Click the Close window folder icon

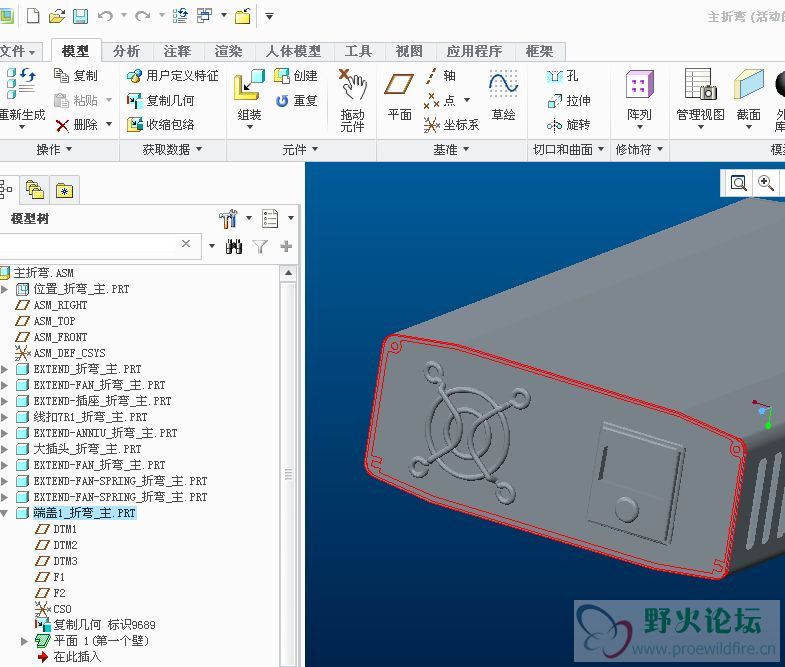243,16
